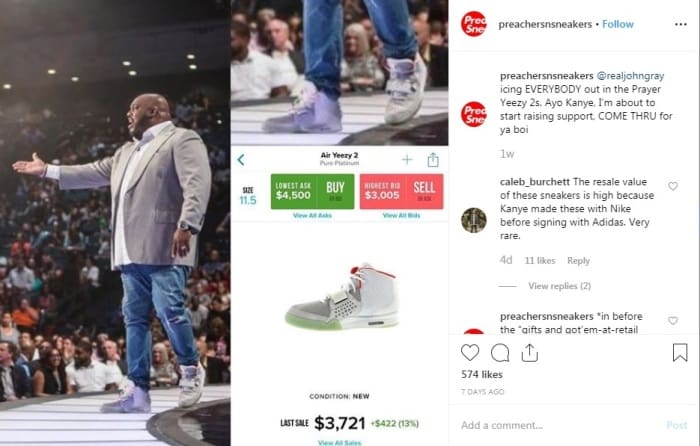Expand View replies (2)
Viewport: 700px width, 446px height.
pyautogui.click(x=559, y=286)
